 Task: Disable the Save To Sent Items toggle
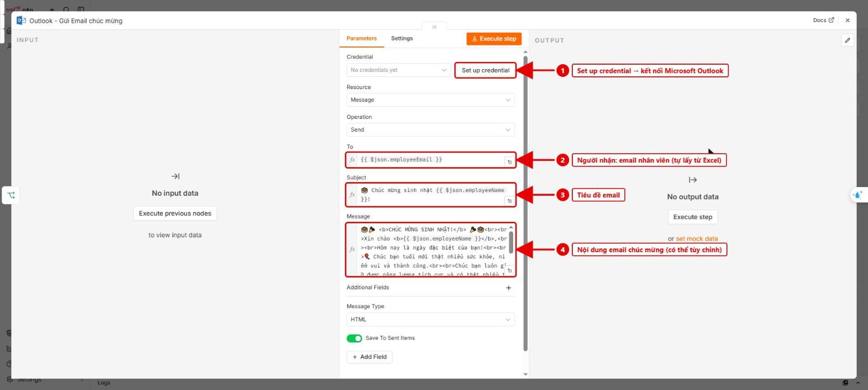(x=354, y=339)
